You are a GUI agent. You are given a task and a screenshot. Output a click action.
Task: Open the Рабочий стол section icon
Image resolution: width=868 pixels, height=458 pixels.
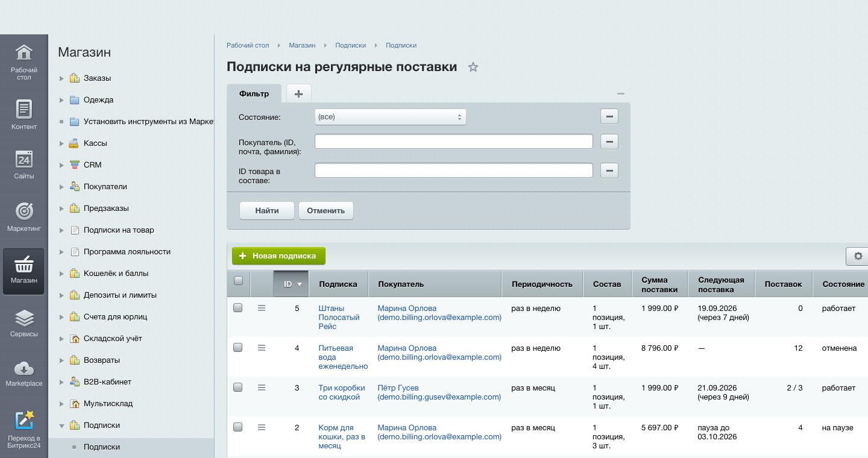pos(24,52)
